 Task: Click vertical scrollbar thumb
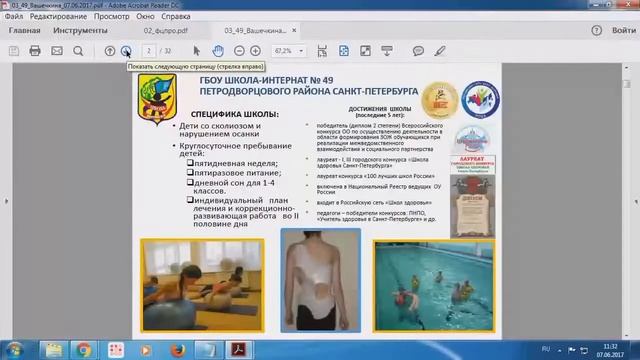click(x=627, y=84)
